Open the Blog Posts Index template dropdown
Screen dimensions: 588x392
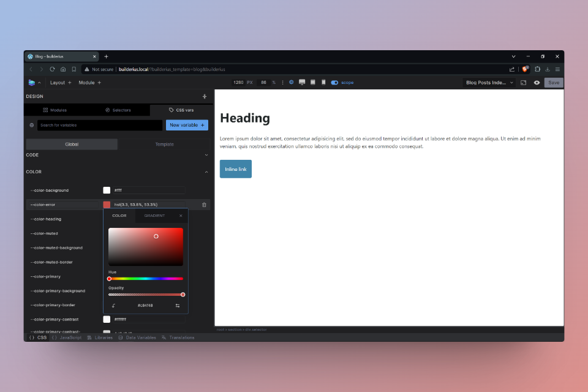pyautogui.click(x=489, y=83)
